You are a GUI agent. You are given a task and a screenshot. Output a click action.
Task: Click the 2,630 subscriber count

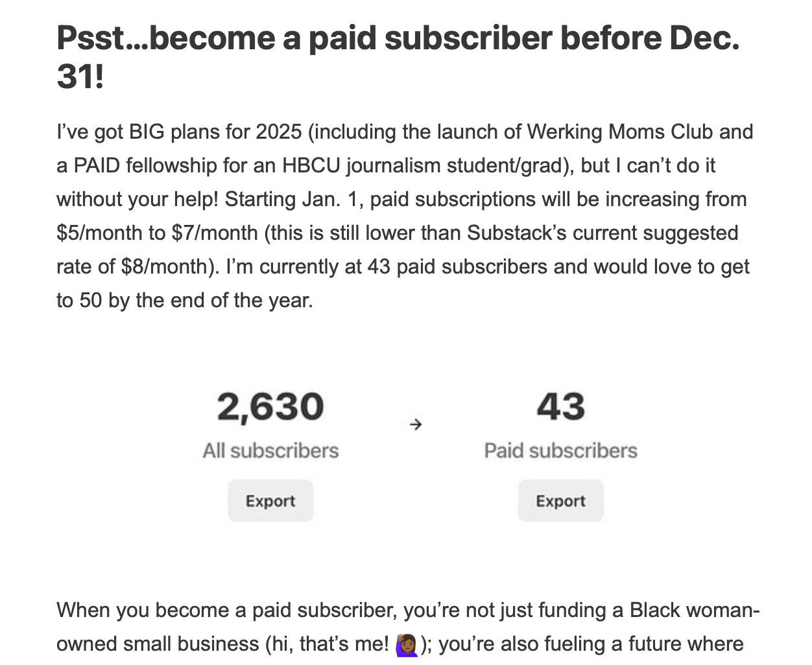click(270, 406)
